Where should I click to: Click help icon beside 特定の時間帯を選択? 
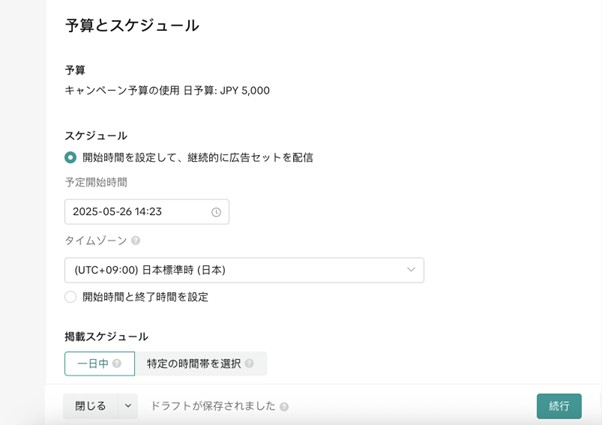[x=249, y=363]
